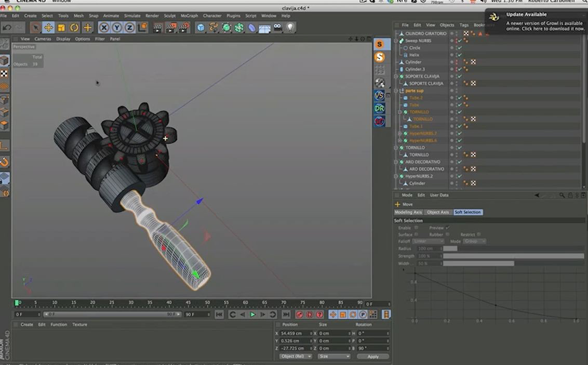Click the red record keyframe button
The image size is (588, 365).
click(299, 314)
